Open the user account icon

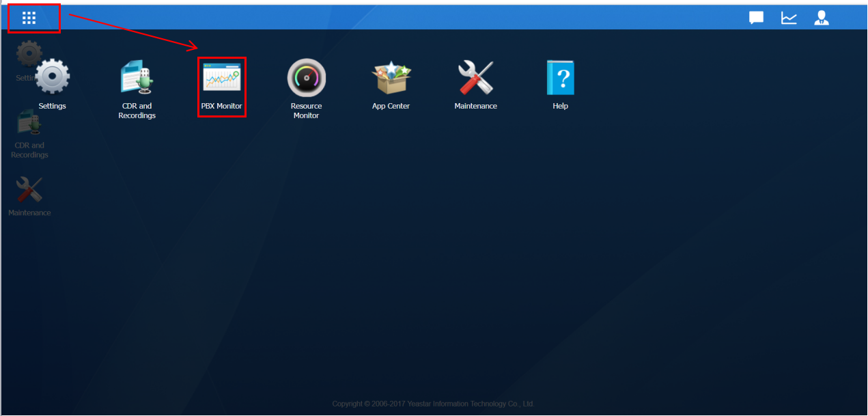(821, 18)
